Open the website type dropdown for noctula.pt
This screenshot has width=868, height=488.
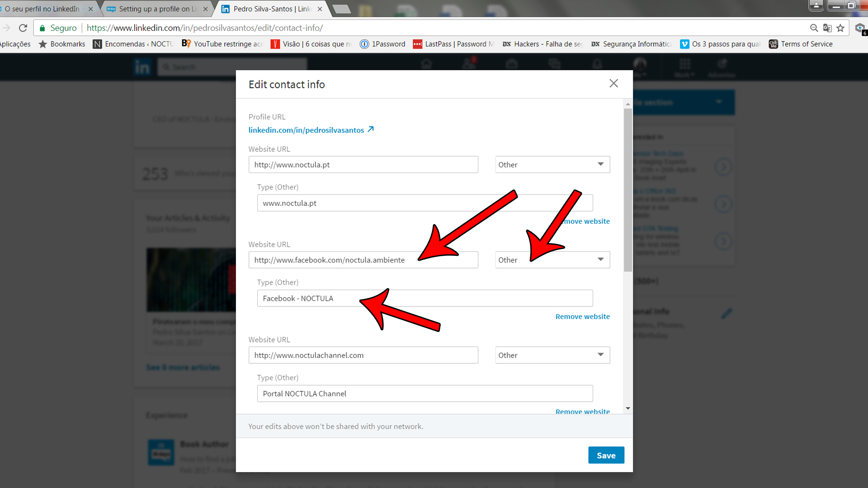click(x=552, y=164)
